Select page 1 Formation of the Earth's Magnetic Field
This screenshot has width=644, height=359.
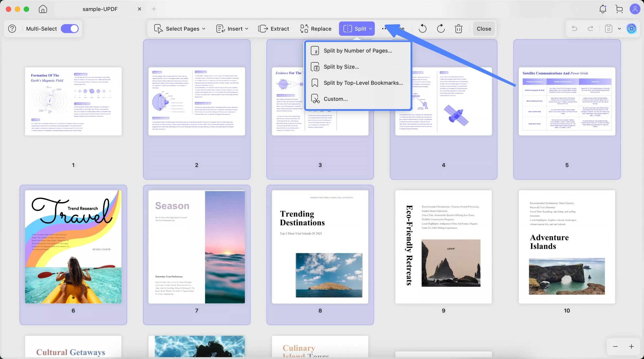(x=73, y=101)
